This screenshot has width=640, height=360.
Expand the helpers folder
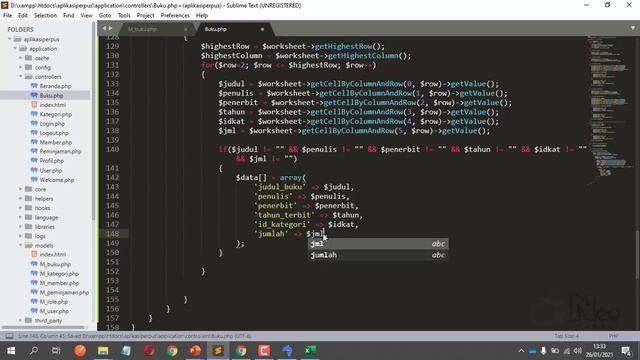click(20, 199)
